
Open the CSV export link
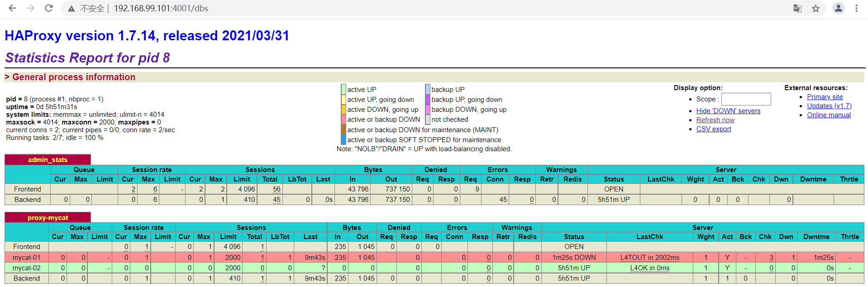point(714,129)
